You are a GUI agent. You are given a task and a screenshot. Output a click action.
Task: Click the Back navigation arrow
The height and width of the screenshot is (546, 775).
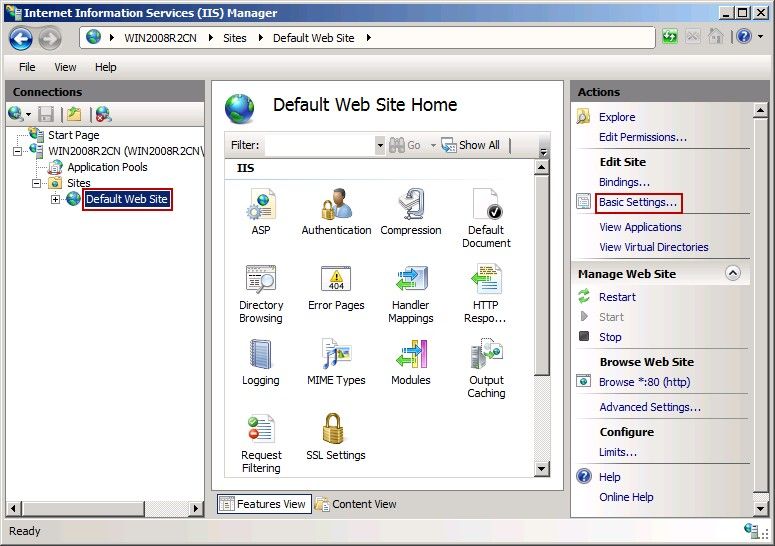click(x=21, y=38)
